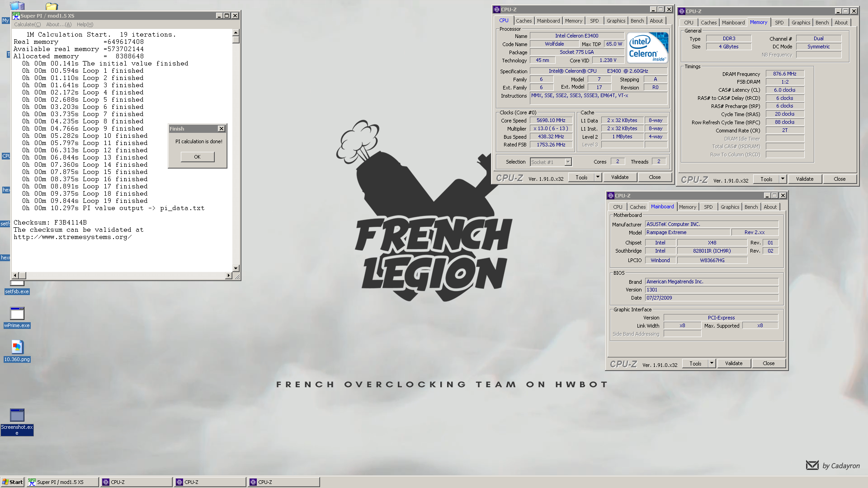Screen dimensions: 868x488
Task: Click Validate in Memory window
Action: coord(805,179)
